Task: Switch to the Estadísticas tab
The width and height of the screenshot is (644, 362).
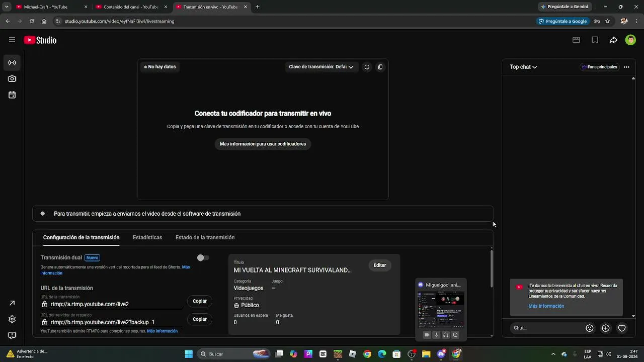Action: 147,237
